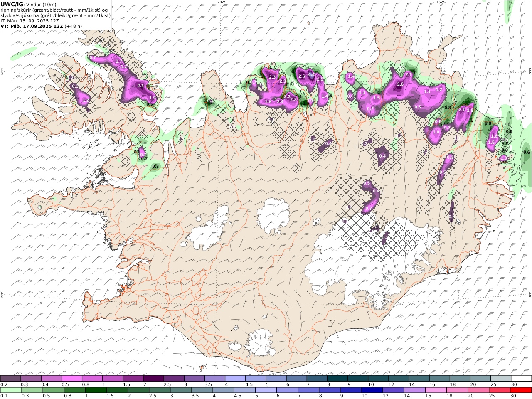This screenshot has width=532, height=399.
Task: Click the '30' label on the rain legend
Action: click(514, 396)
